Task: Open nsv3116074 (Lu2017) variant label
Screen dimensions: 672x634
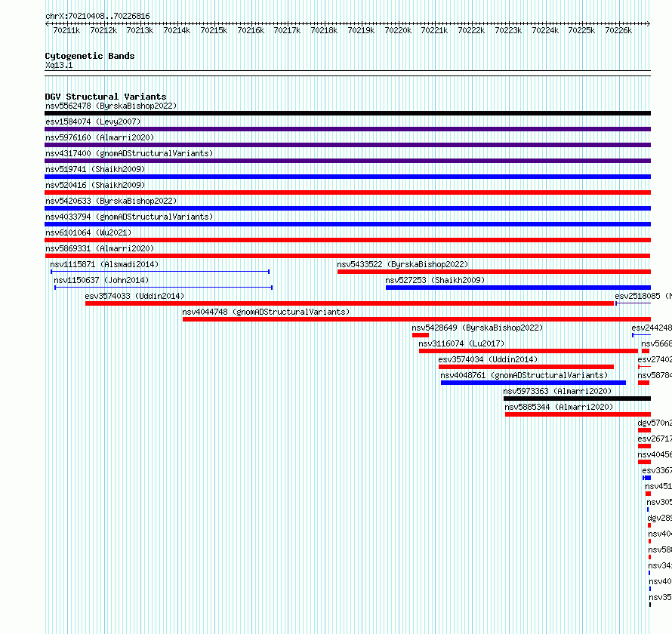Action: (x=461, y=343)
